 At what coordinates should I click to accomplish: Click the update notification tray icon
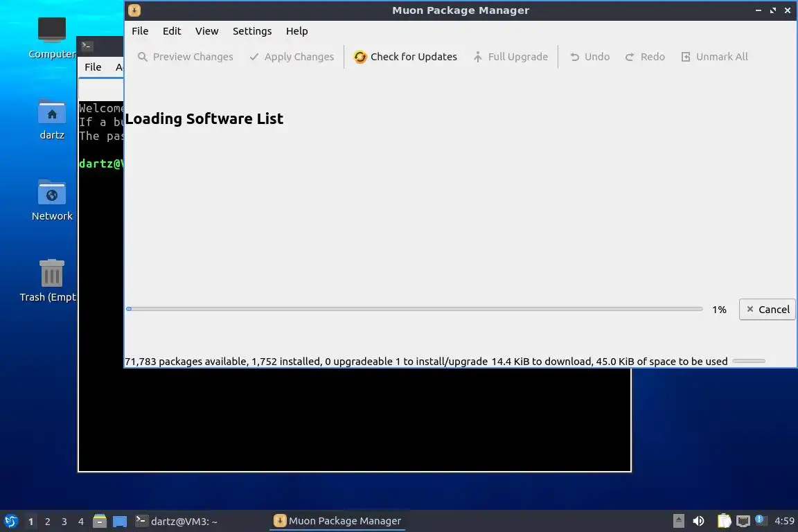[x=759, y=520]
